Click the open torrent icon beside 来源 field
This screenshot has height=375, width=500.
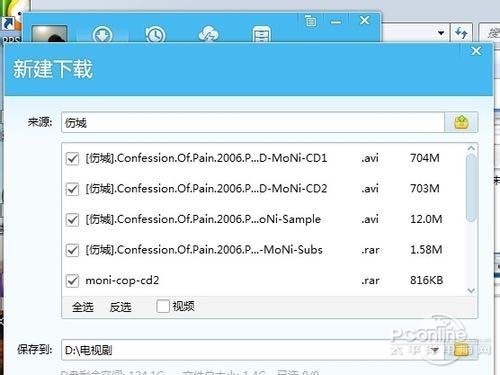461,122
